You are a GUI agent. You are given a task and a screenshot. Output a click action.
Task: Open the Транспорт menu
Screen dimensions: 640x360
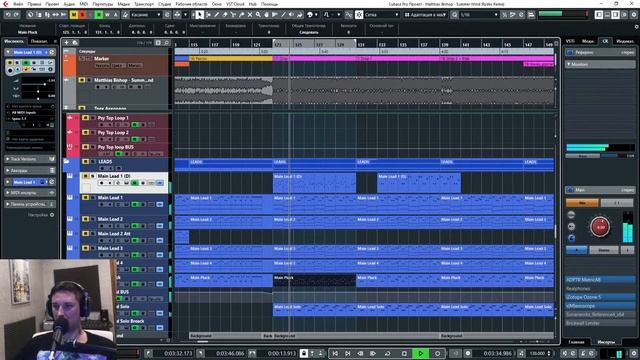[x=144, y=4]
